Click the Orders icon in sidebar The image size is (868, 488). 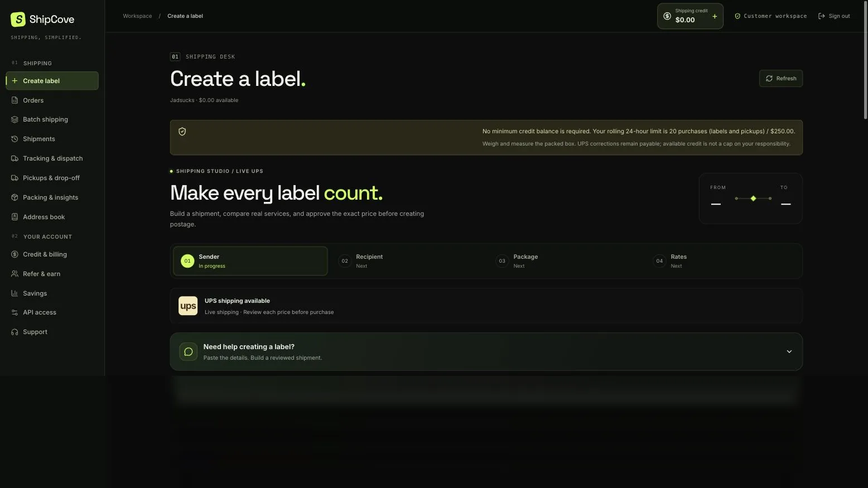[15, 100]
